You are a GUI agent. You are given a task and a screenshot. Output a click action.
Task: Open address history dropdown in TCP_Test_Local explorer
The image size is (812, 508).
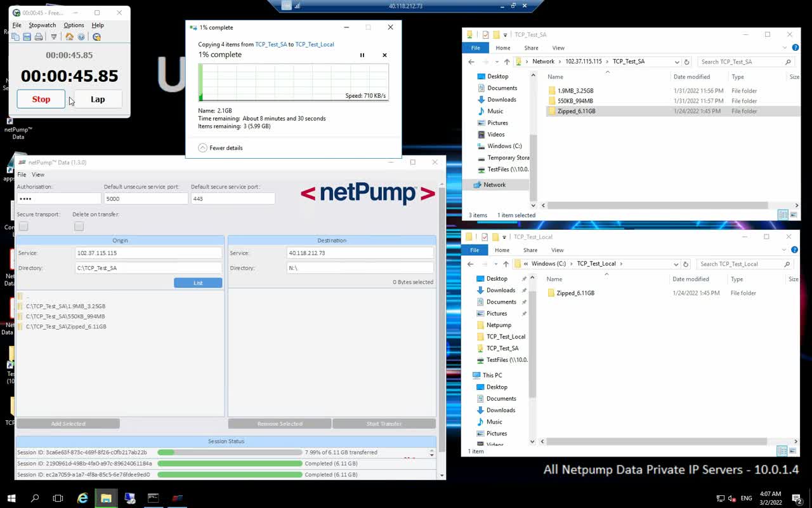click(x=676, y=264)
